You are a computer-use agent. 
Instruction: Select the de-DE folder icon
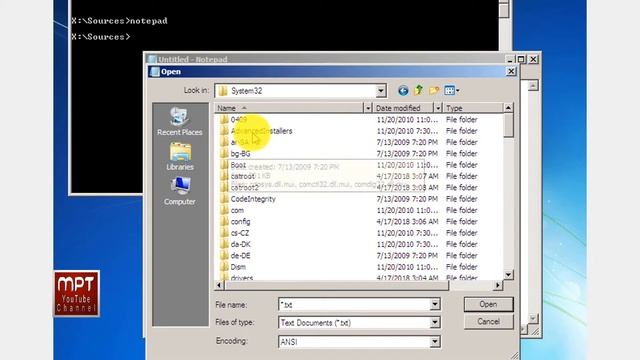point(224,256)
